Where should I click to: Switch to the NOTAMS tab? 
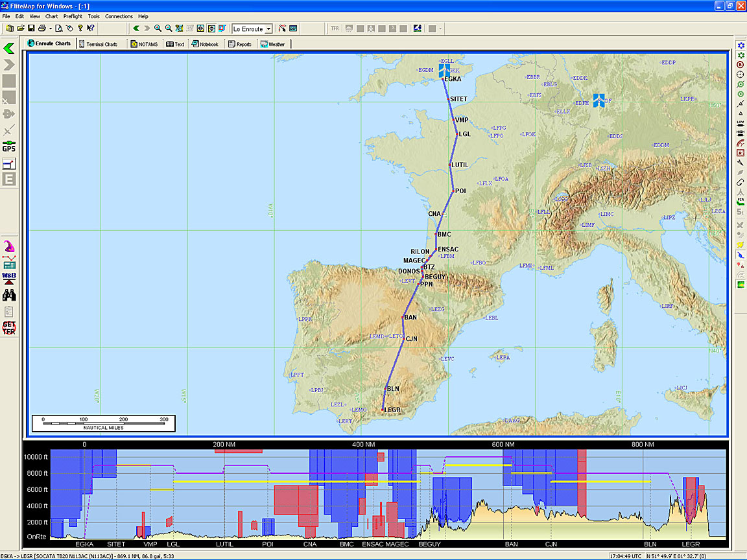(x=145, y=44)
